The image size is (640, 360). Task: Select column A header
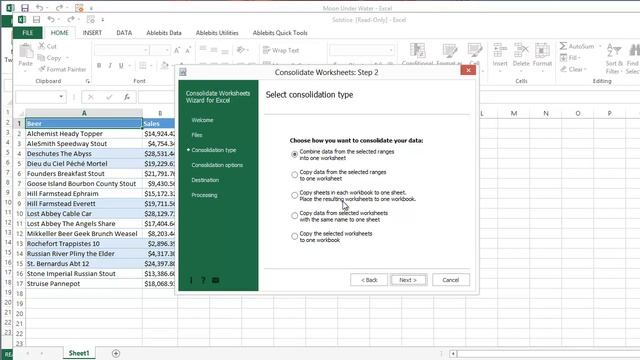pos(84,113)
